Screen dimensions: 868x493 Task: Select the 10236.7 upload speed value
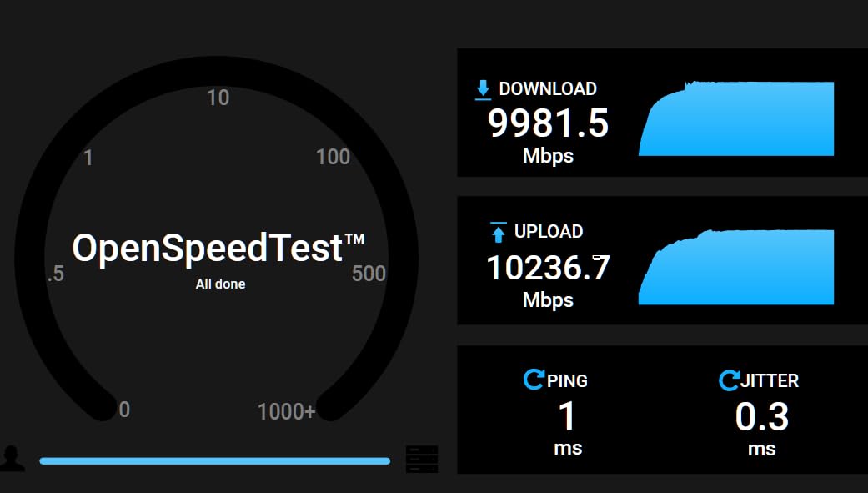click(x=548, y=269)
